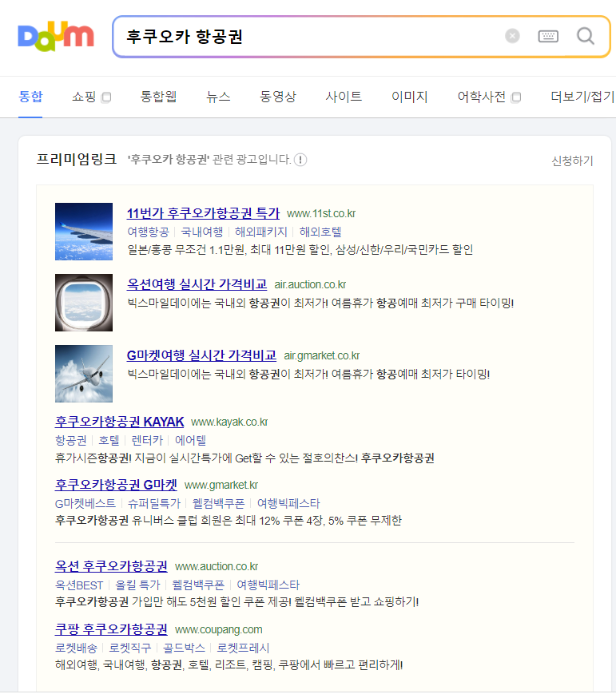Open KAYAK 렌터카 sublink
Image resolution: width=616 pixels, height=694 pixels.
pyautogui.click(x=148, y=440)
